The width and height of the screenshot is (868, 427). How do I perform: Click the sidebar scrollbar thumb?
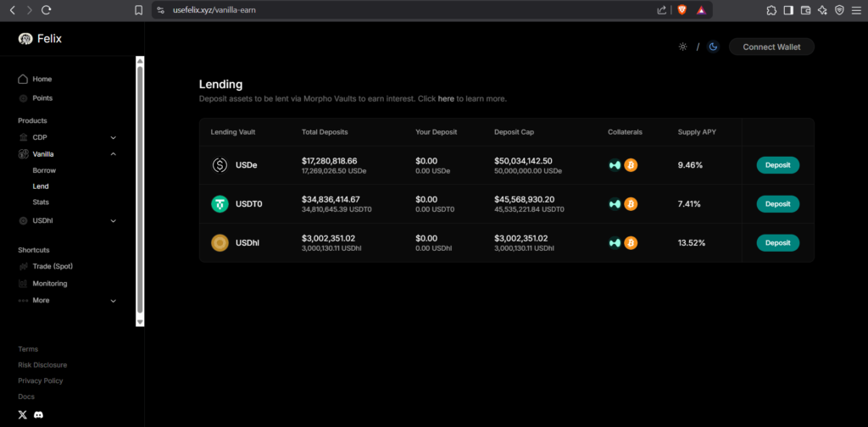pyautogui.click(x=140, y=190)
